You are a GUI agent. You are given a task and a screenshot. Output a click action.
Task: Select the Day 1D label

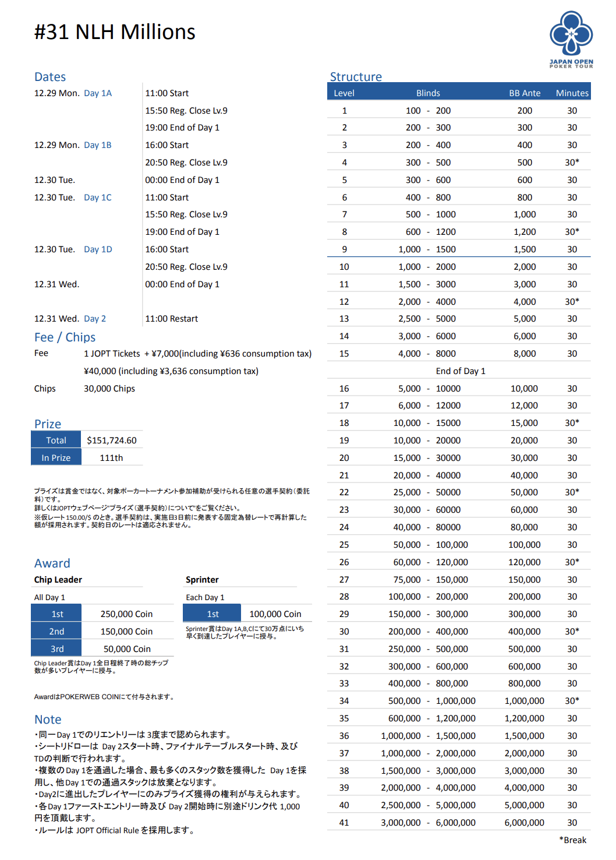(x=97, y=249)
